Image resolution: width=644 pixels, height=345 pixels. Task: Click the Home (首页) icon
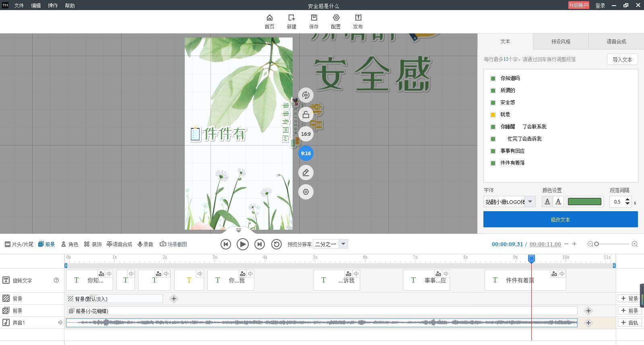point(269,21)
